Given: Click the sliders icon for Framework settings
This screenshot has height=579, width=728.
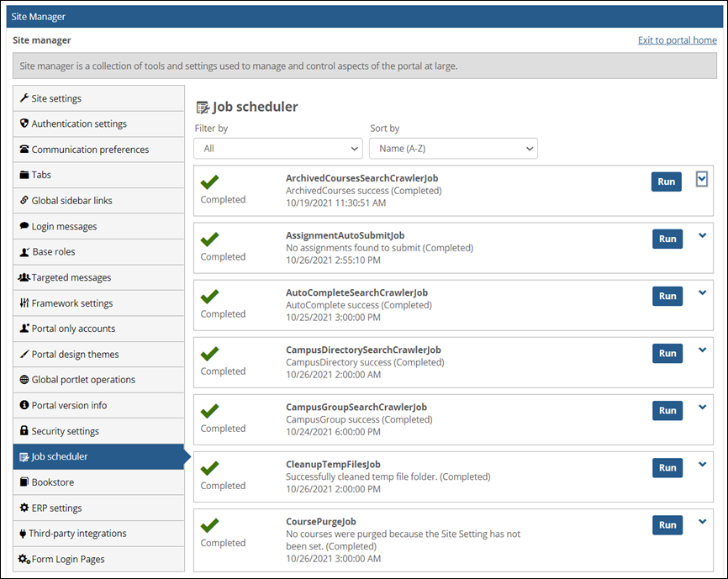Looking at the screenshot, I should pyautogui.click(x=24, y=303).
